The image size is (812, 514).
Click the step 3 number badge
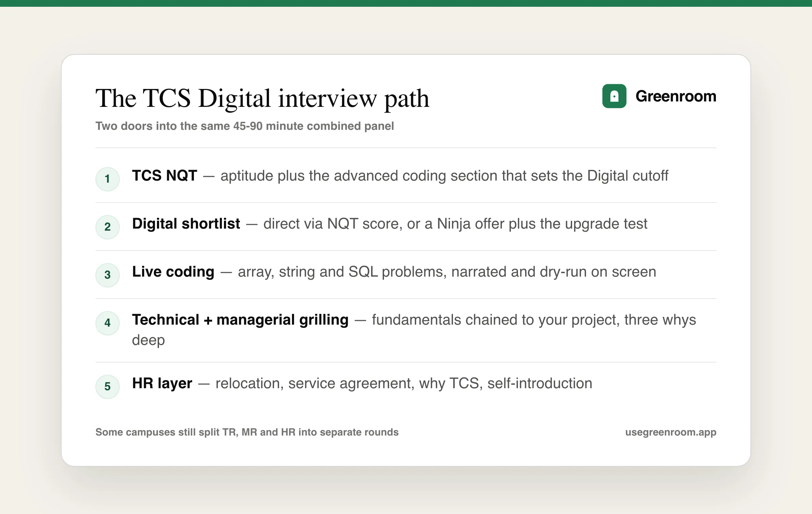coord(108,275)
